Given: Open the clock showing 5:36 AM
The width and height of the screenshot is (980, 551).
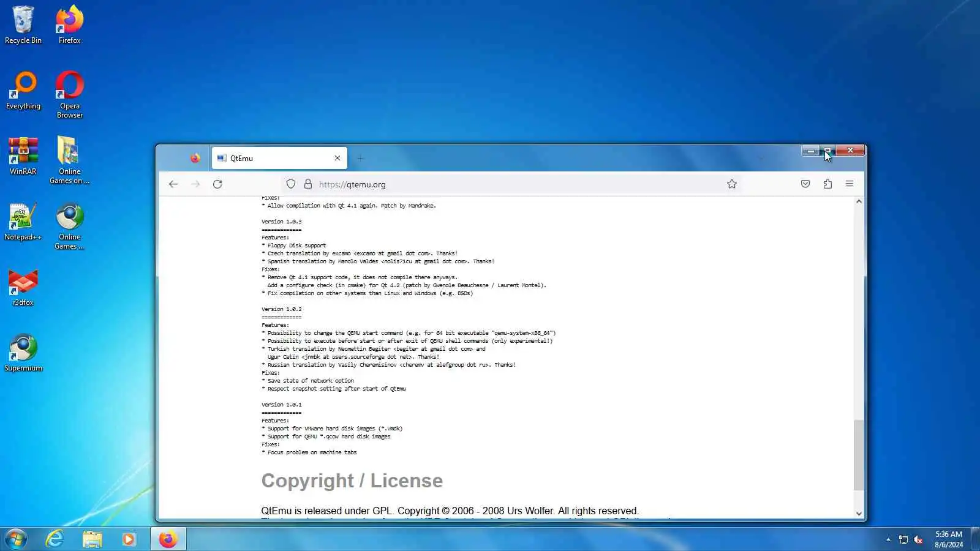Looking at the screenshot, I should (949, 539).
